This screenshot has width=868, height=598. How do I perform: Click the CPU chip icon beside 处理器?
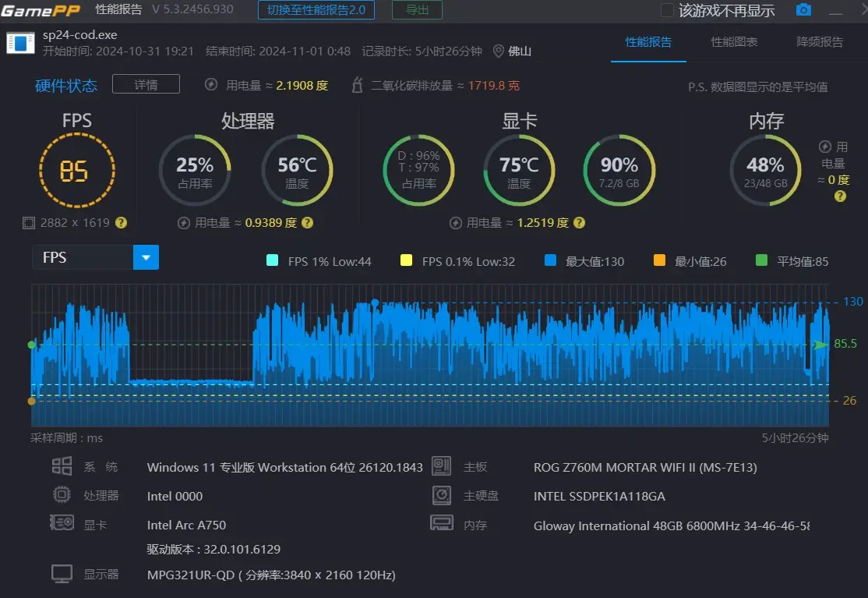click(x=62, y=494)
